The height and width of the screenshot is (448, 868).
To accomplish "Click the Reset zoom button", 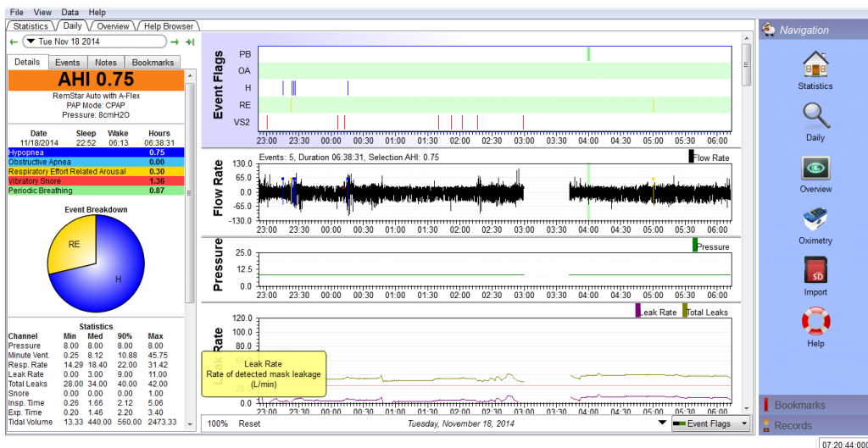I will tap(249, 423).
